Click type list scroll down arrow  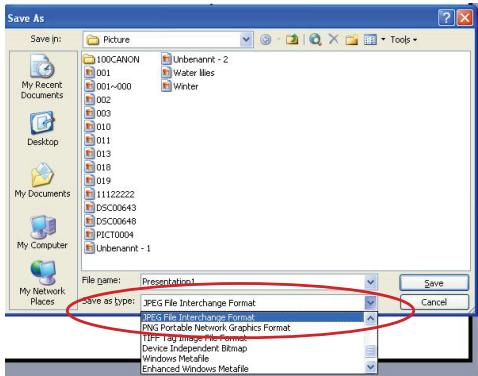click(370, 367)
